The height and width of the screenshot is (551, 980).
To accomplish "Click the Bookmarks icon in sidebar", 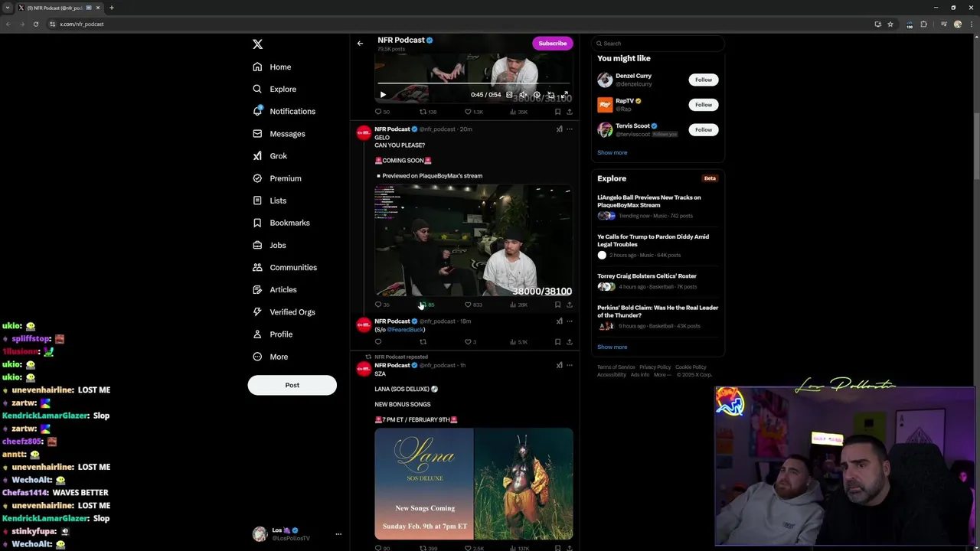I will (257, 223).
